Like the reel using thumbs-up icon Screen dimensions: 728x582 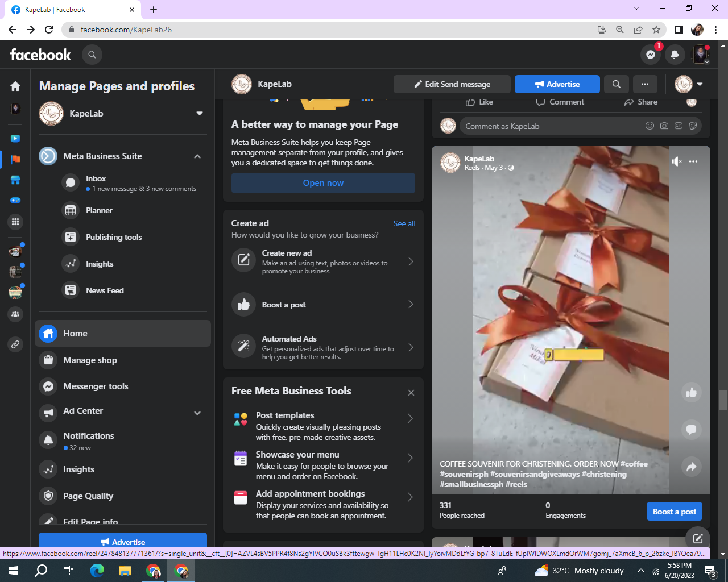(x=692, y=392)
